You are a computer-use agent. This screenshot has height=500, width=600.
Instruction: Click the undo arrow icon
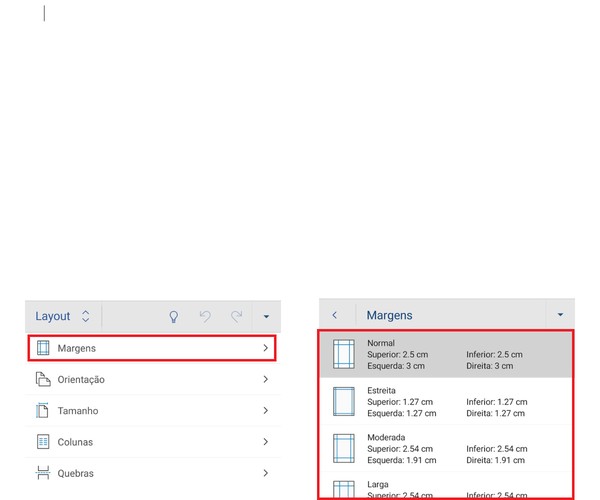205,316
